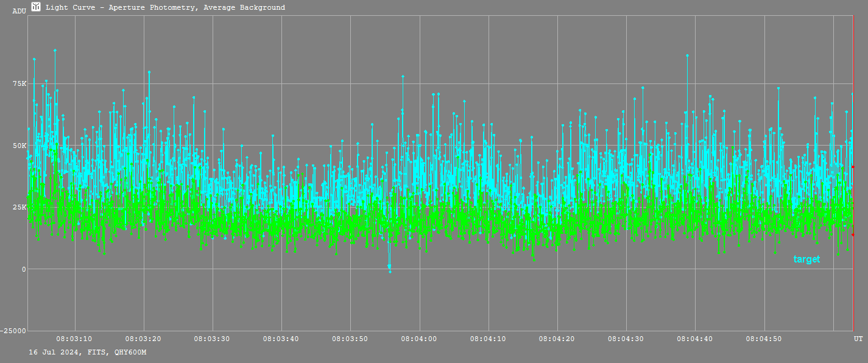Click the 0 value on the Y axis
This screenshot has height=363, width=868.
pos(24,269)
